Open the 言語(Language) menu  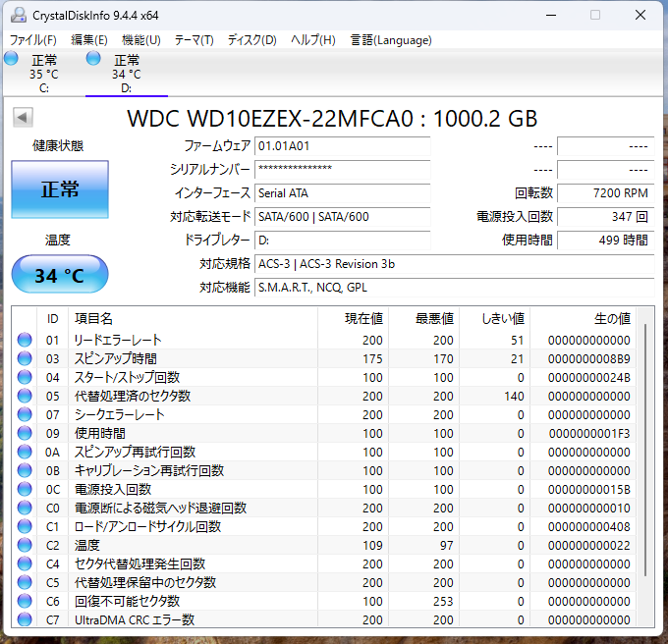click(391, 40)
